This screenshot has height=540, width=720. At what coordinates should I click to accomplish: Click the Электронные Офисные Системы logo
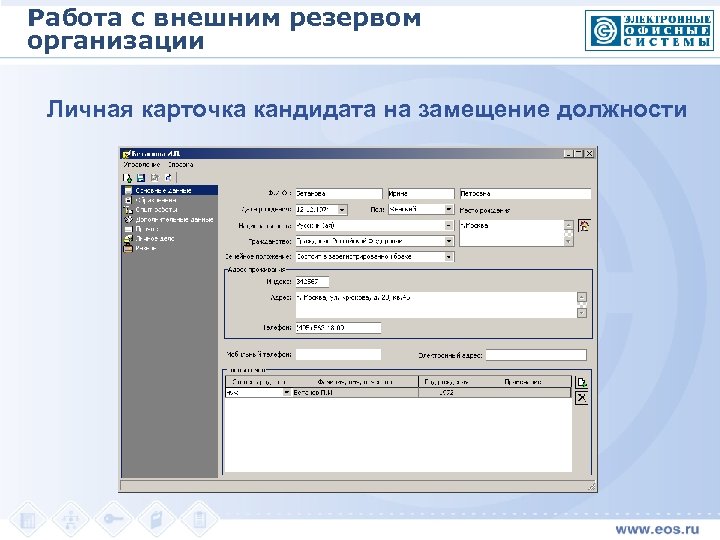coord(649,30)
